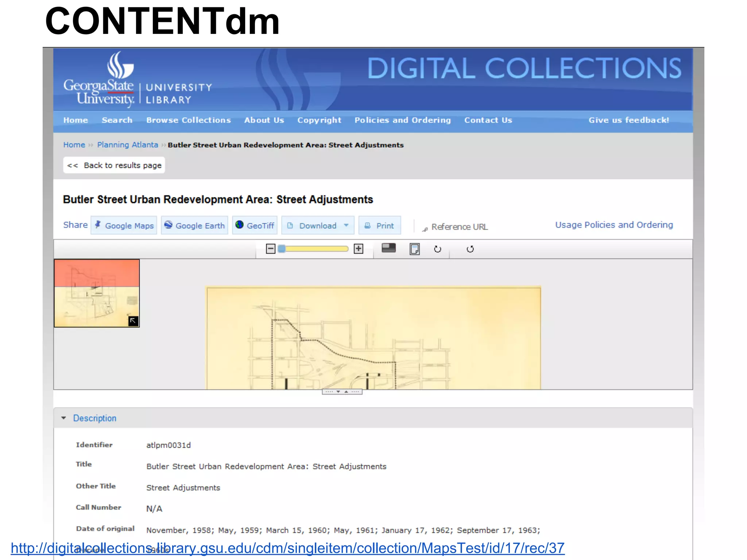The width and height of the screenshot is (747, 560).
Task: Click the Digital Collections banner title
Action: pos(524,68)
